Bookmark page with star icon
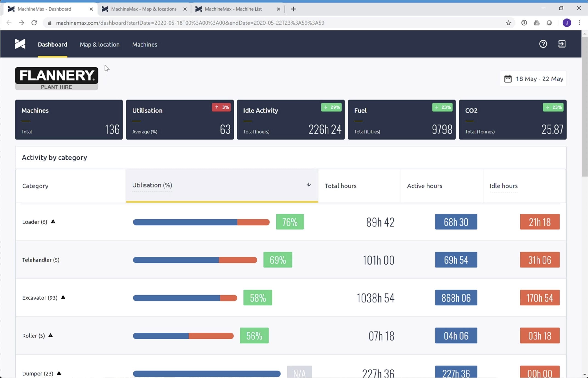The height and width of the screenshot is (378, 588). (508, 23)
